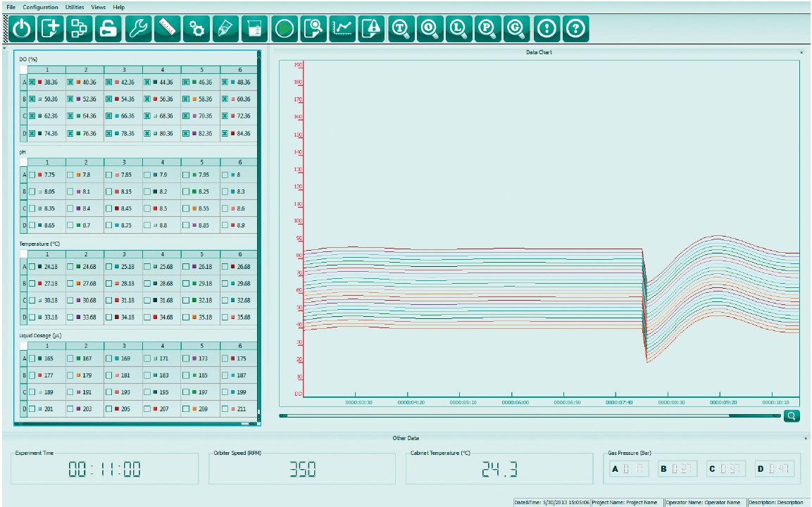Image resolution: width=812 pixels, height=507 pixels.
Task: Click the L magnifier icon
Action: pos(459,28)
